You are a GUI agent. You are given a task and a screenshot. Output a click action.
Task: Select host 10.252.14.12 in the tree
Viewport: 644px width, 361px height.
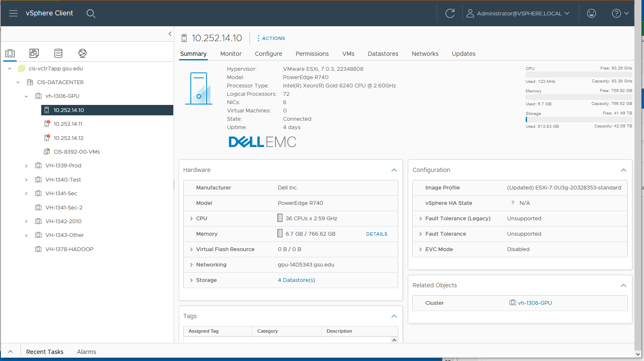(x=68, y=138)
